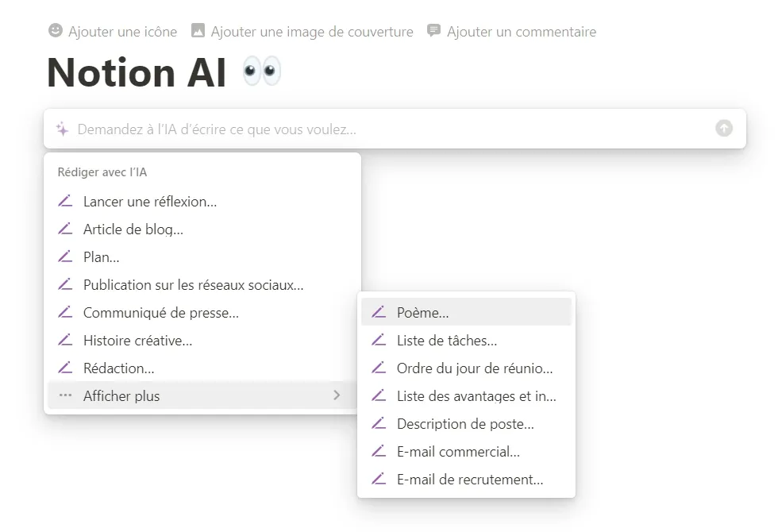This screenshot has height=532, width=778.
Task: Click the AI sparkle icon in prompt box
Action: (63, 129)
